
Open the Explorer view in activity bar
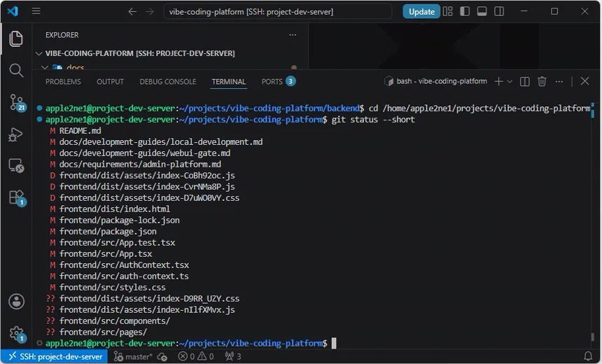(x=15, y=38)
